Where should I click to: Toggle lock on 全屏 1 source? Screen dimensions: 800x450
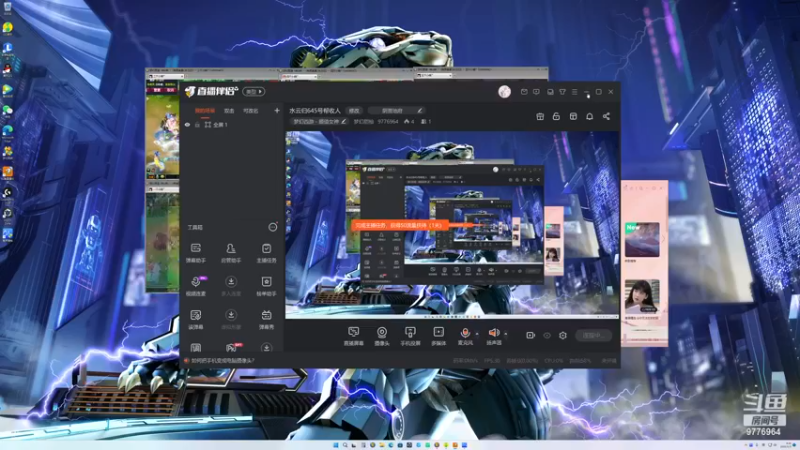[197, 124]
